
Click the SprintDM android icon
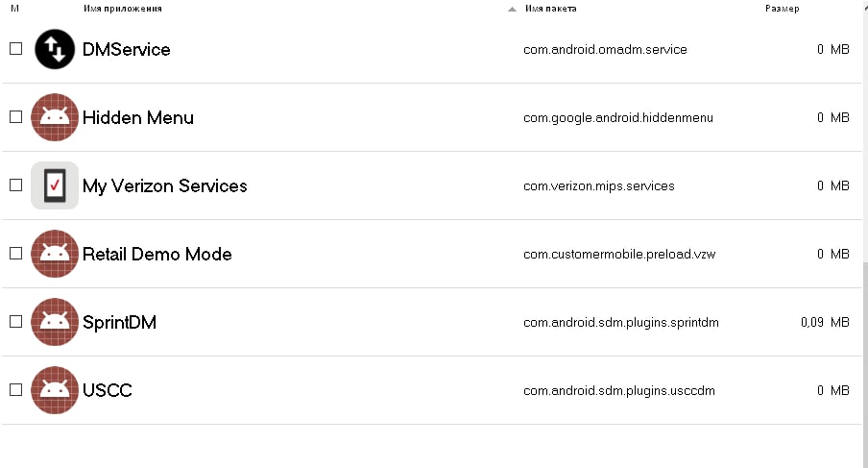click(x=54, y=322)
